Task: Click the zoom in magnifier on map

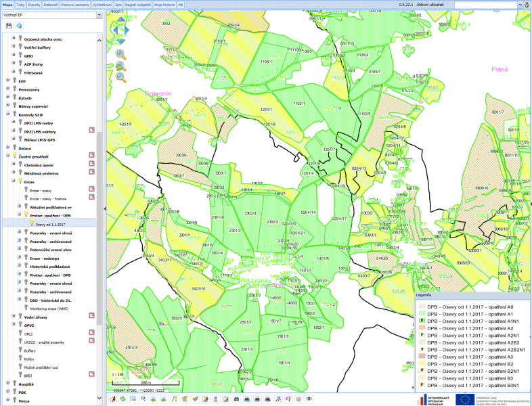Action: tap(120, 54)
